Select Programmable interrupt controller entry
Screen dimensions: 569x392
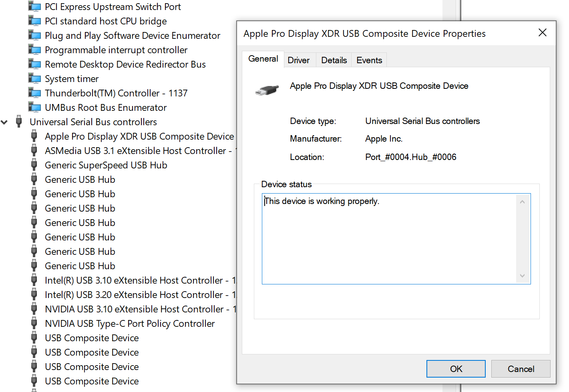pos(116,50)
